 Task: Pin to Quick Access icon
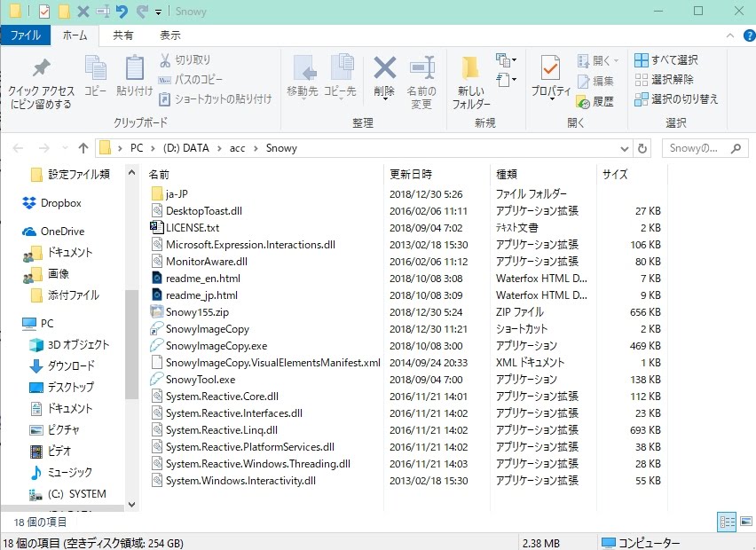click(41, 80)
